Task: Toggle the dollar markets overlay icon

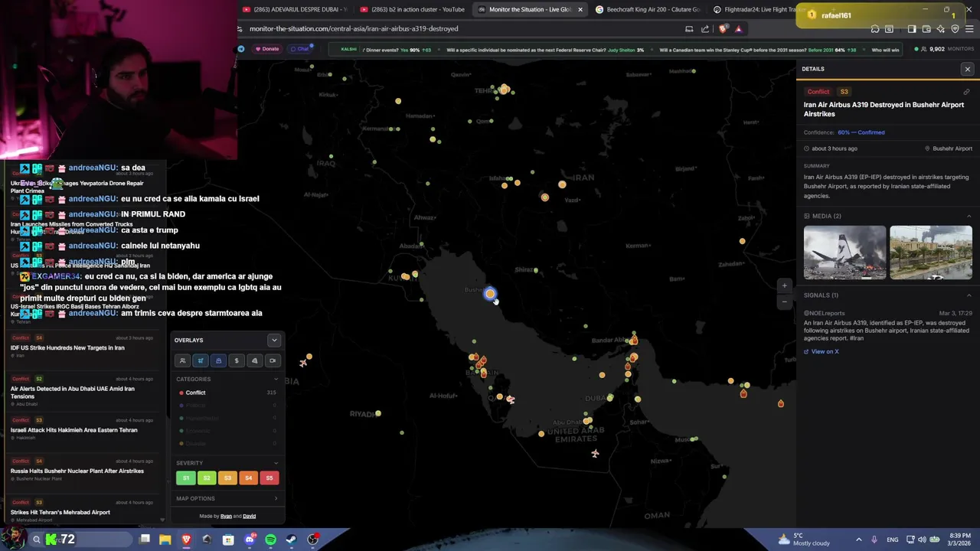Action: coord(237,360)
